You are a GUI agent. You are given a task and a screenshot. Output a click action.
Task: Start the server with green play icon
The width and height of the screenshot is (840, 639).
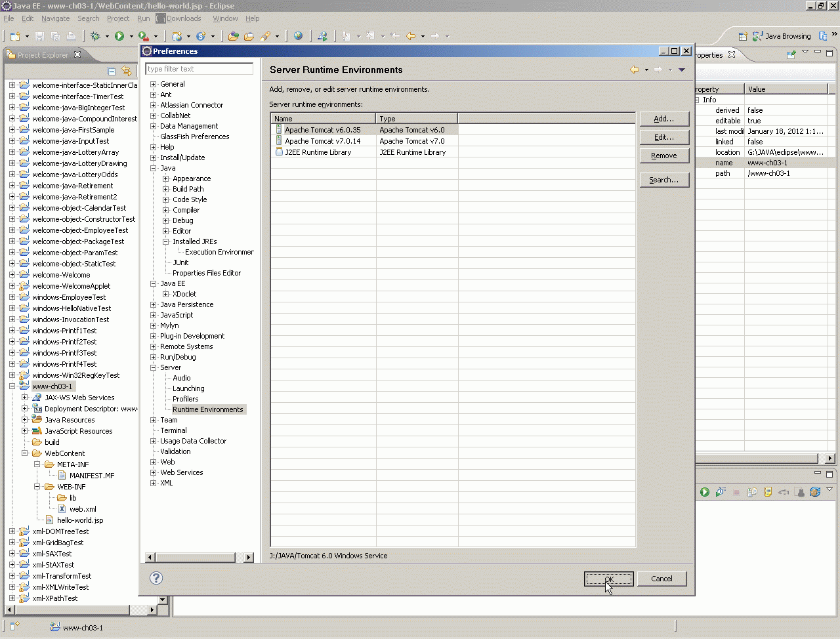tap(704, 492)
